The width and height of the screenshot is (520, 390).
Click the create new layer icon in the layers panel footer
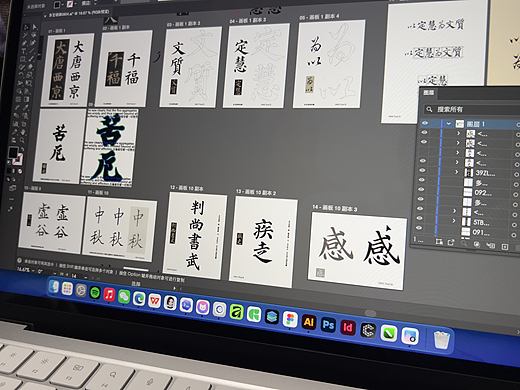[x=505, y=247]
